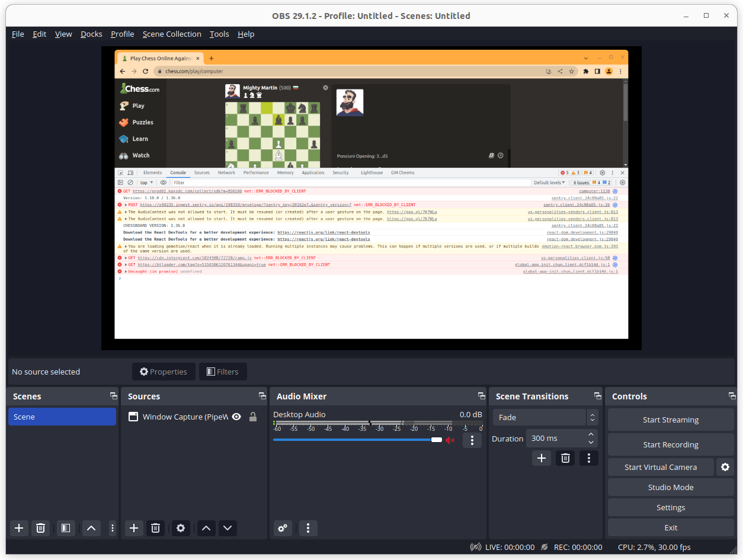Hide the Window Capture source with eye icon

point(236,417)
